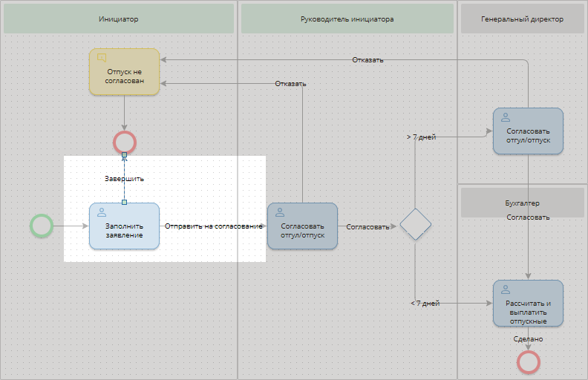This screenshot has width=588, height=380.
Task: Click user icon in Генеральный директор's approval task
Action: click(506, 117)
